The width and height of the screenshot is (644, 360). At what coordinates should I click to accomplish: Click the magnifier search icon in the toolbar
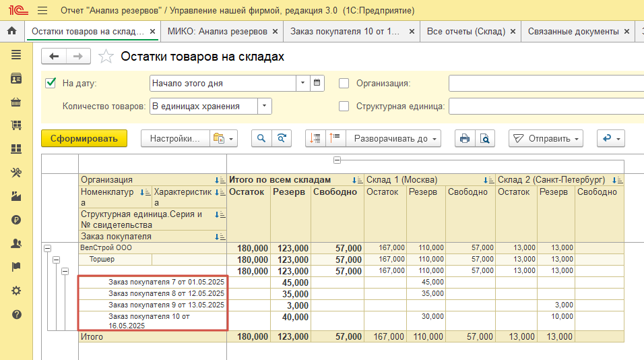coord(261,138)
